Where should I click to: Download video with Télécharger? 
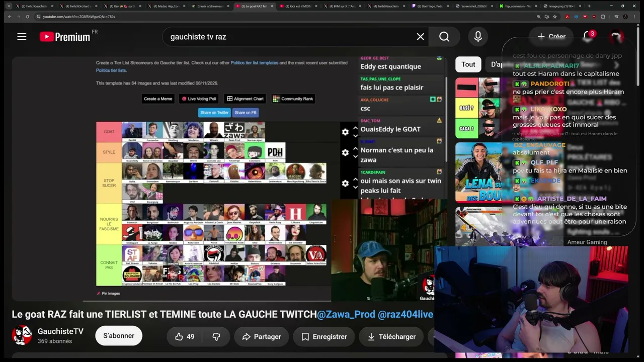point(390,337)
